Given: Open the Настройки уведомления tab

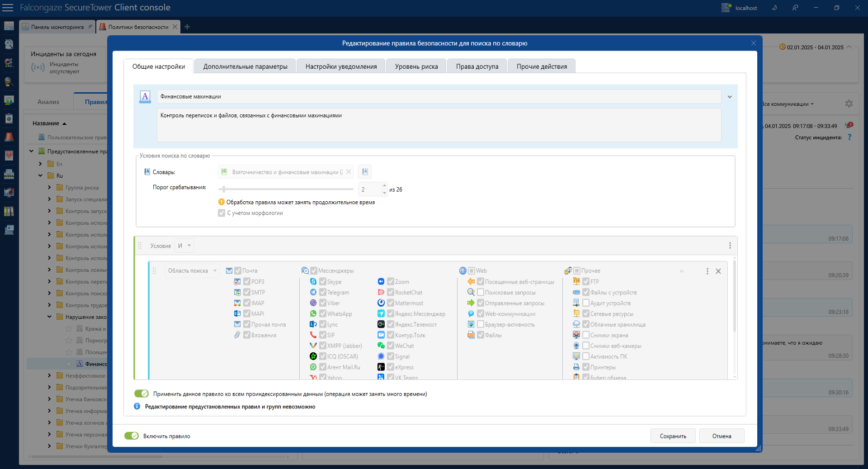Looking at the screenshot, I should (x=341, y=66).
